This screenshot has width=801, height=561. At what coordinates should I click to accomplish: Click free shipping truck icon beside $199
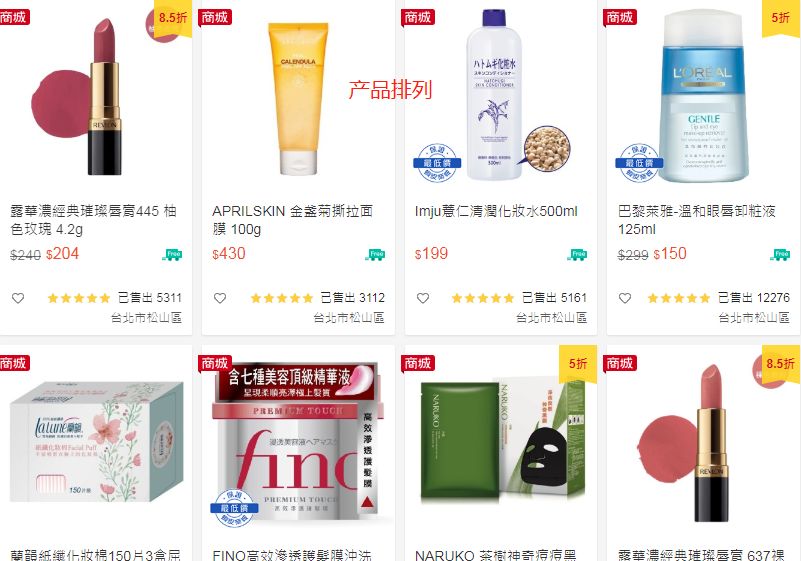coord(577,254)
